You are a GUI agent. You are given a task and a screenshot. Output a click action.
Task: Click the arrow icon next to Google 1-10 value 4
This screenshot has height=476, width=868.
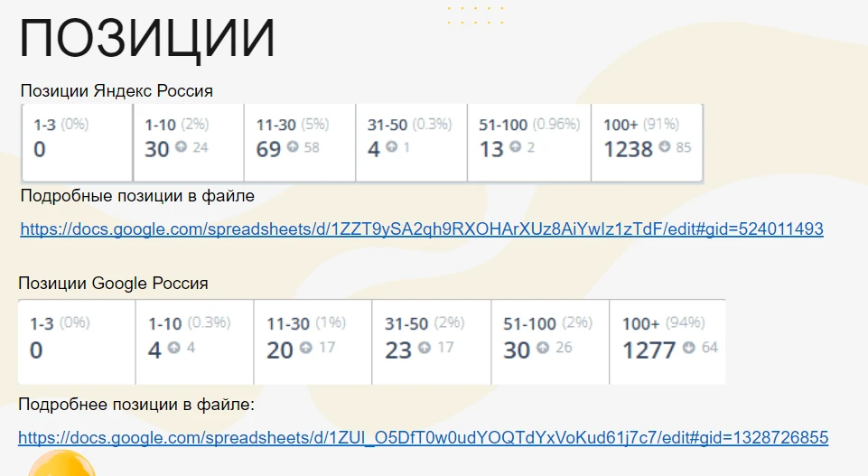click(174, 348)
